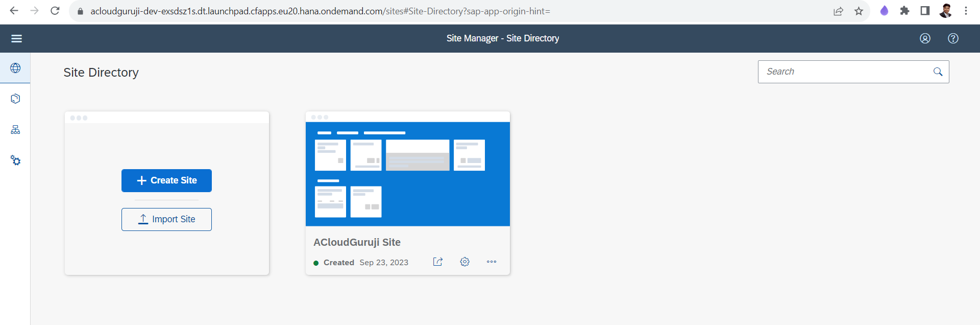This screenshot has height=325, width=980.
Task: Open ACloudGuruji Site in new tab
Action: pos(437,262)
